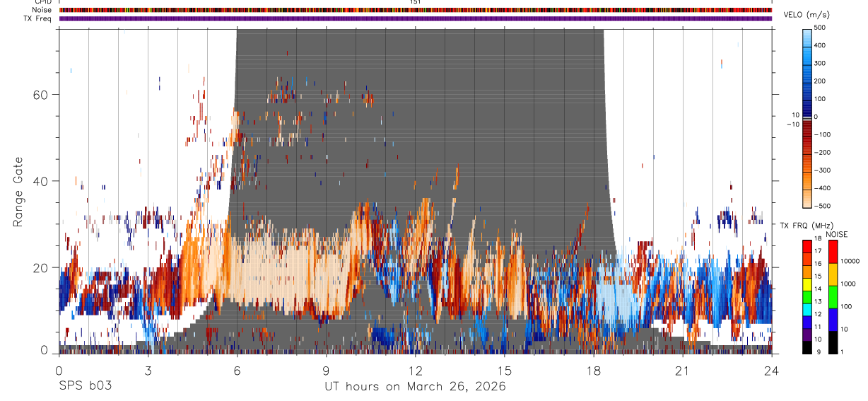Click the '−10' velocity scale label
The height and width of the screenshot is (401, 868).
tap(792, 124)
